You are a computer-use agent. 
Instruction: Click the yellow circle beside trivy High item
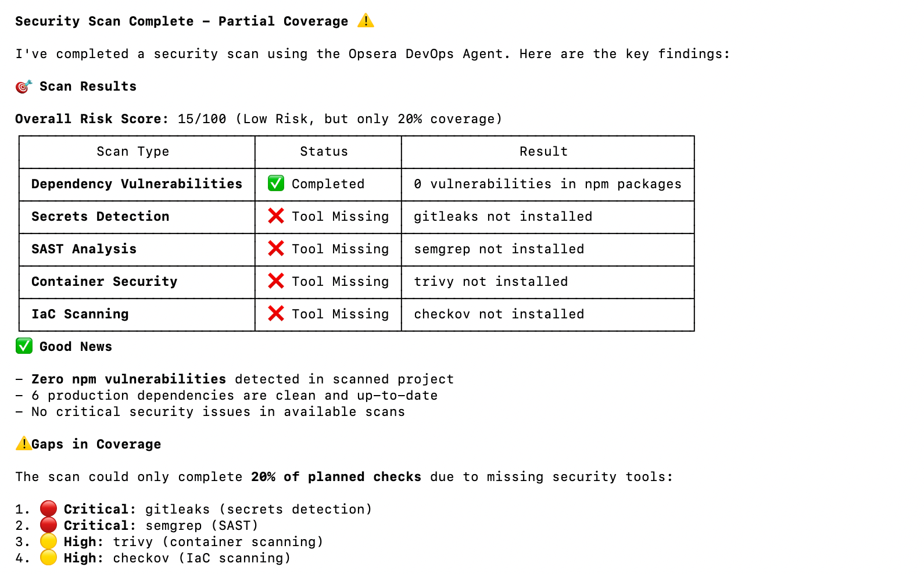[x=48, y=541]
